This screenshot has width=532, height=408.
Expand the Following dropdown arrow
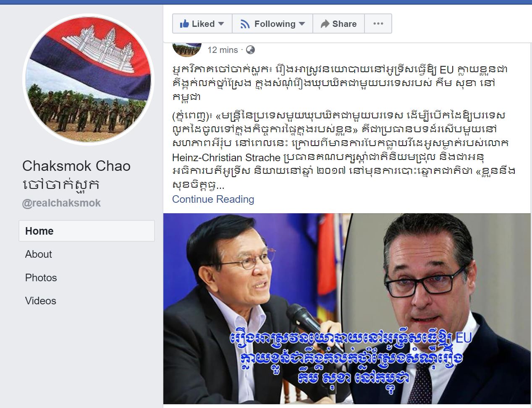click(x=302, y=24)
